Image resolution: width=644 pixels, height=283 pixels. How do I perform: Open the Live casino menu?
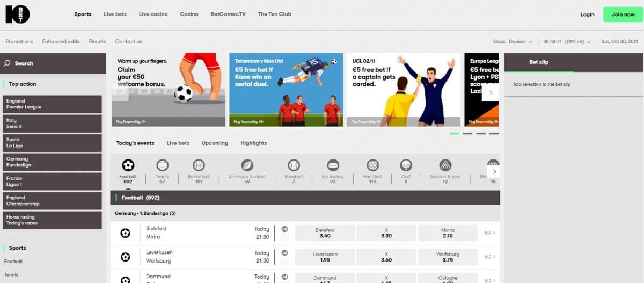[153, 14]
